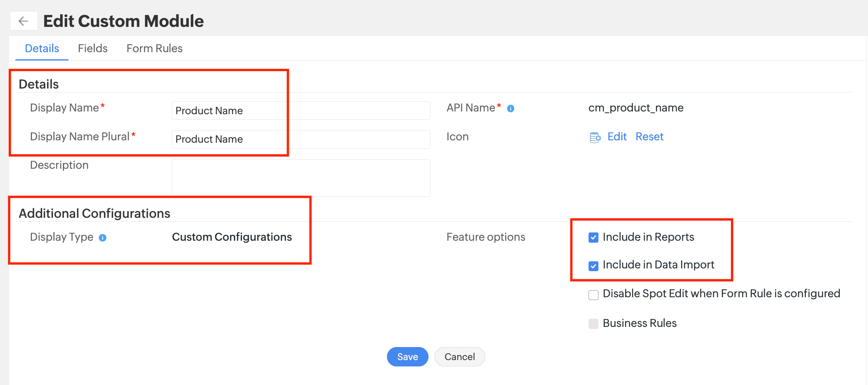This screenshot has height=385, width=868.
Task: Click into the Description text area
Action: tap(301, 178)
